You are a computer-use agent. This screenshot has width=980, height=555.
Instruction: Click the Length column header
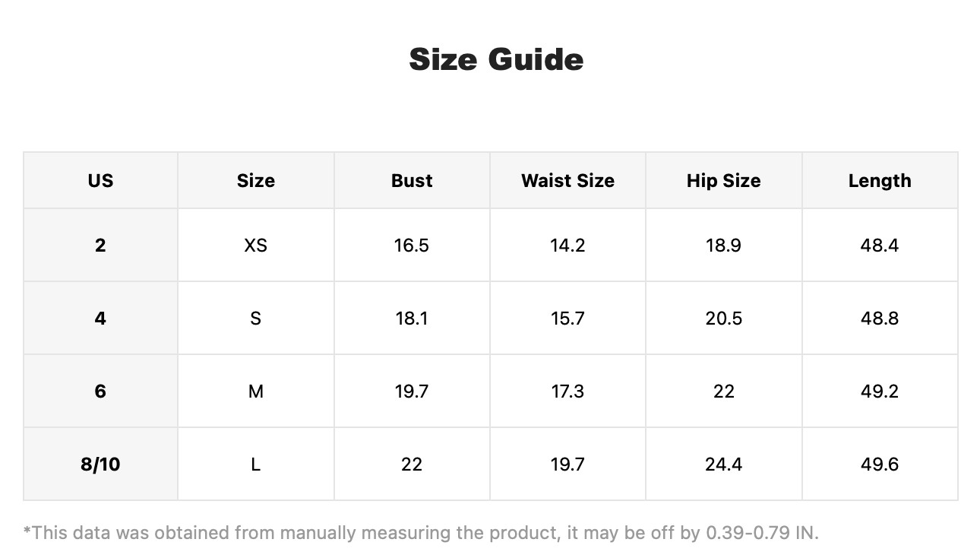880,181
